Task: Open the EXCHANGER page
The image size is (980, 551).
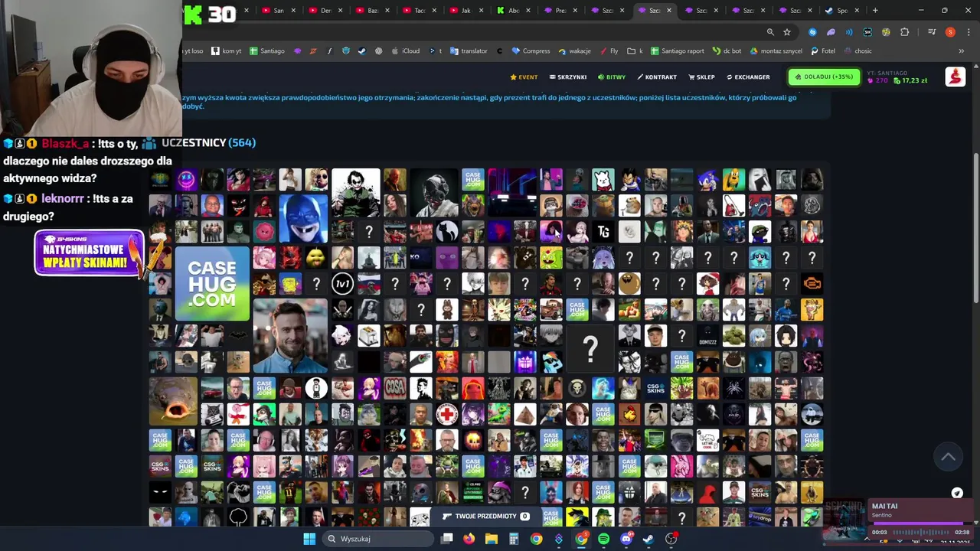Action: pos(748,77)
